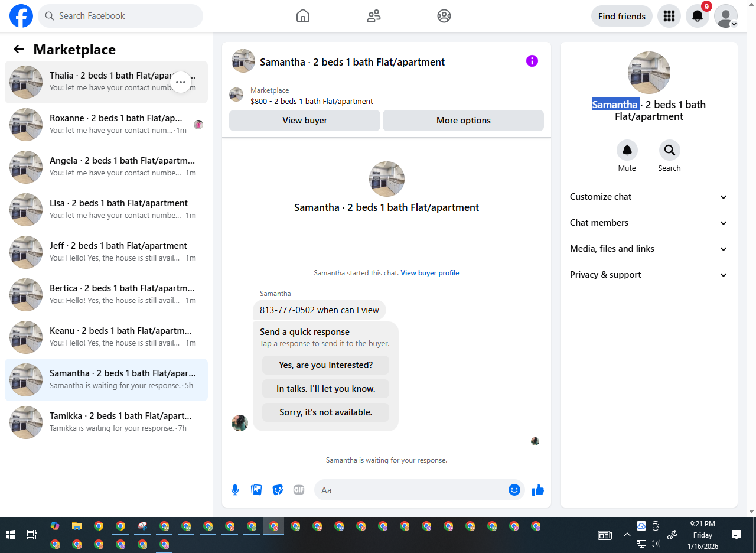
Task: Open the notifications bell with badge
Action: 698,16
